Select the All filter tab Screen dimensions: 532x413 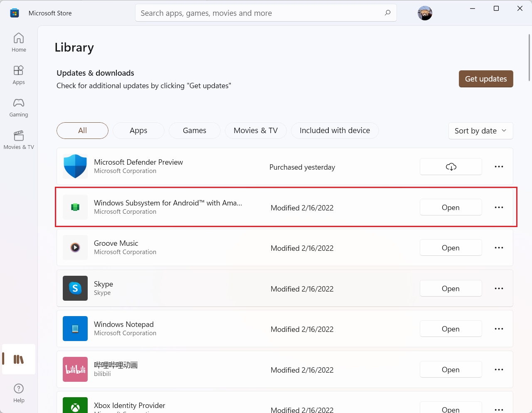pyautogui.click(x=82, y=131)
